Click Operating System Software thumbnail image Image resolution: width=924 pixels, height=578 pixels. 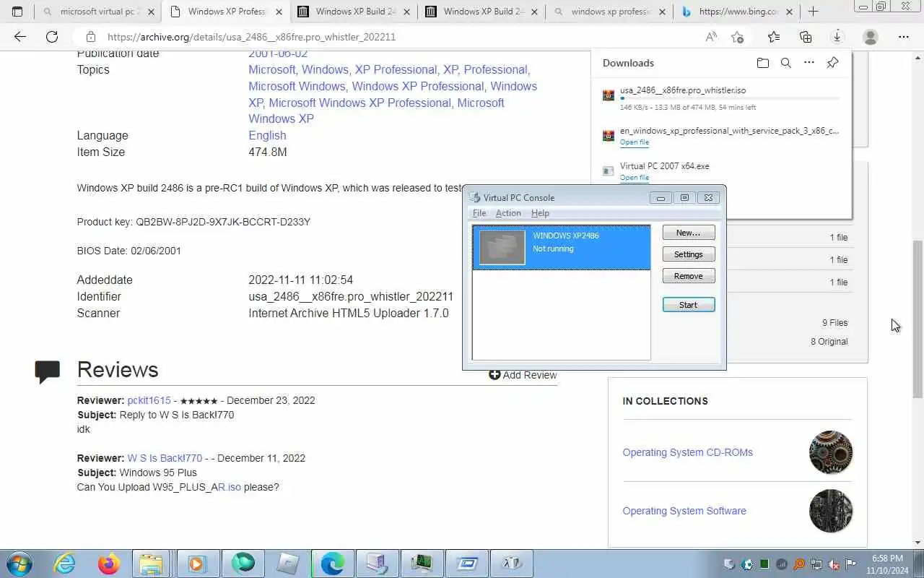(831, 511)
